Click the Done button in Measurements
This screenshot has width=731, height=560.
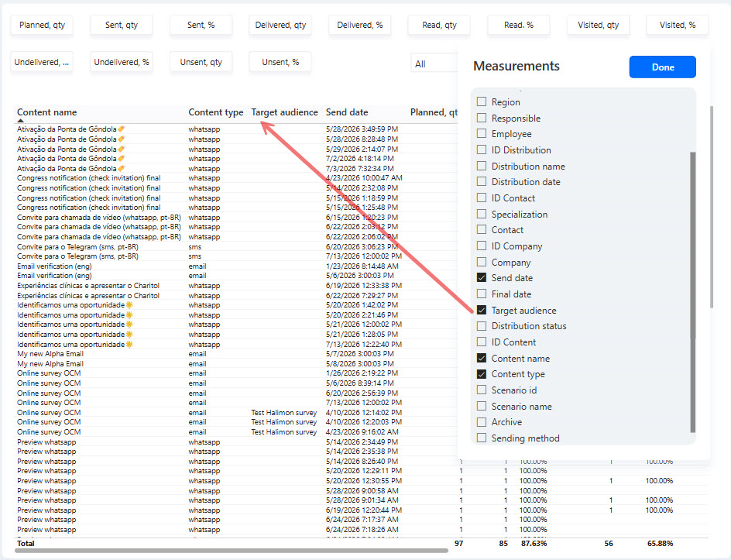pyautogui.click(x=662, y=67)
